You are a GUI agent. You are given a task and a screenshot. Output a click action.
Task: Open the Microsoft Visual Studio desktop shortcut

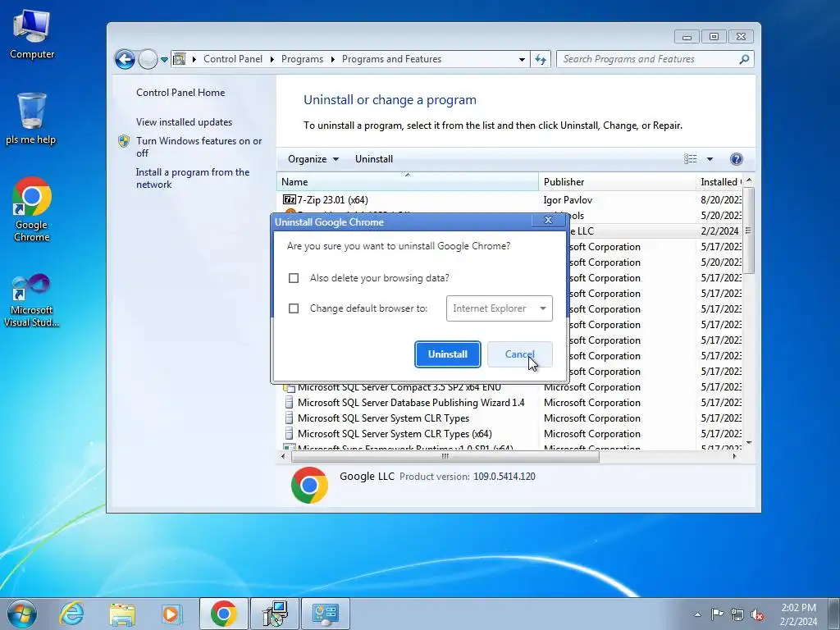pos(31,300)
